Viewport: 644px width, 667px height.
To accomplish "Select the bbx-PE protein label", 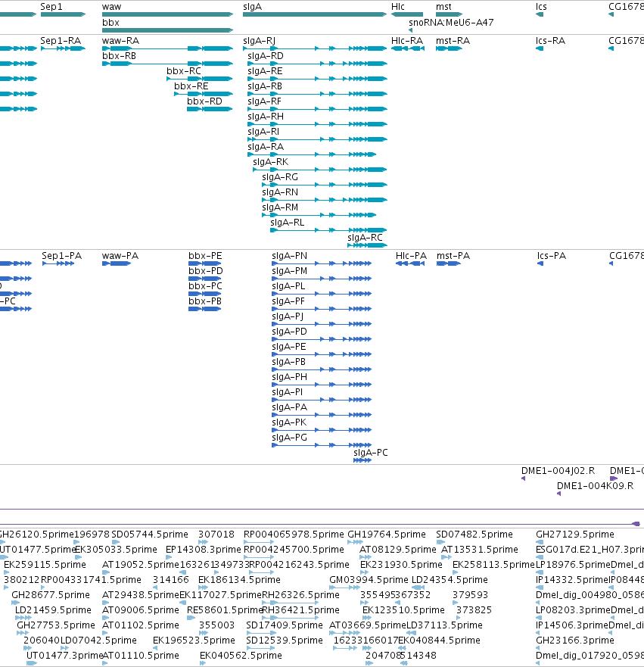I will 205,256.
